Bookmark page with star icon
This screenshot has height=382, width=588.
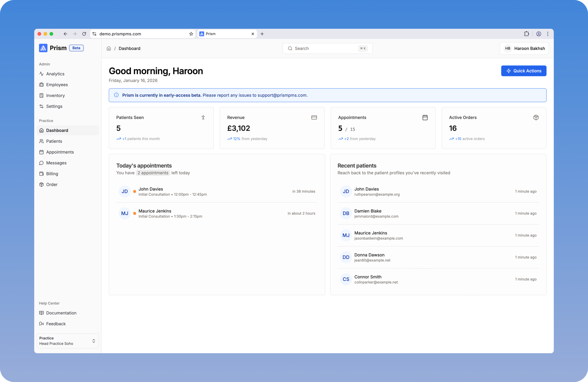(x=191, y=34)
